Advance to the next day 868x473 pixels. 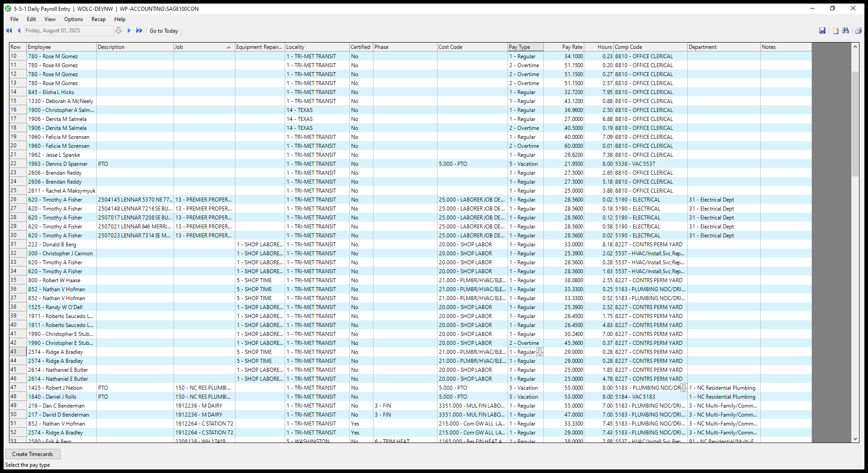point(129,30)
